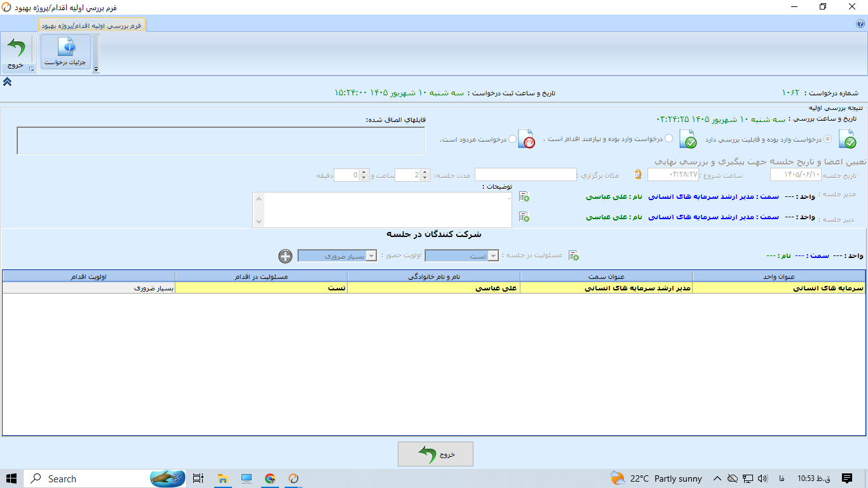Open the Windows Start menu
The width and height of the screenshot is (868, 488).
coord(11,478)
